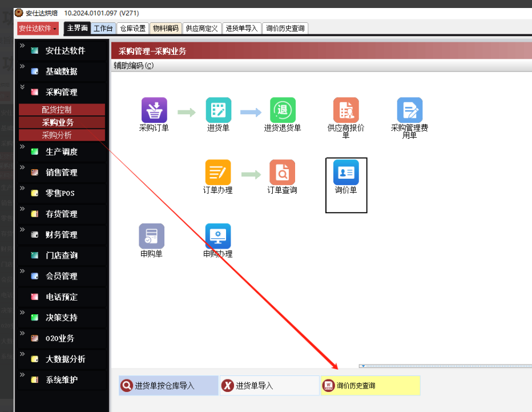Open the 系统维护 sidebar section

62,380
